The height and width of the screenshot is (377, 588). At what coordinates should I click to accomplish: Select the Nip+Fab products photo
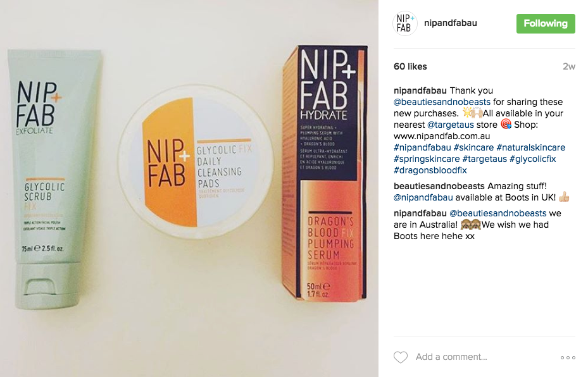pyautogui.click(x=189, y=188)
